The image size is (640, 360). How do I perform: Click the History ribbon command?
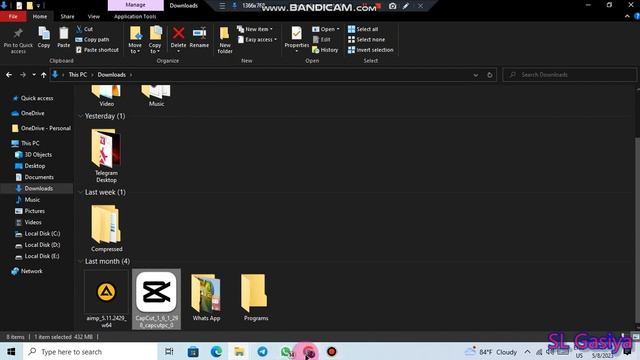click(325, 50)
